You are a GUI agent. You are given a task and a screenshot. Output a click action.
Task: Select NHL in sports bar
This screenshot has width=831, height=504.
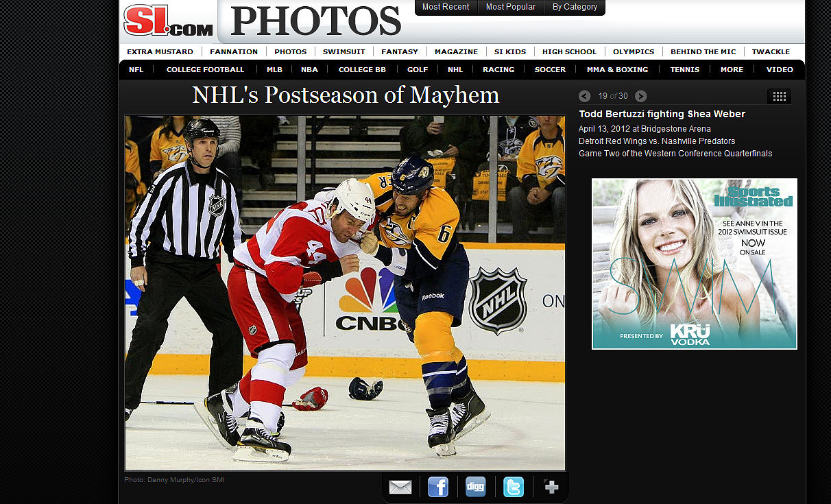[x=455, y=69]
